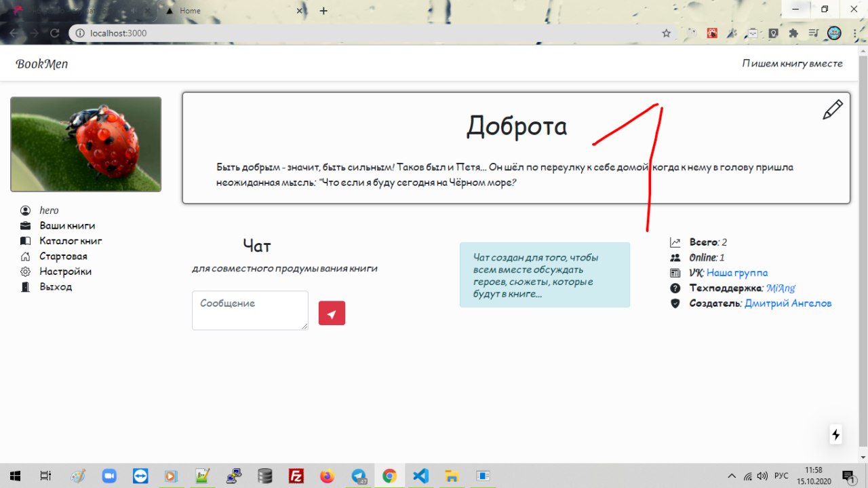Open FileZilla from the taskbar
Image resolution: width=868 pixels, height=488 pixels.
296,476
